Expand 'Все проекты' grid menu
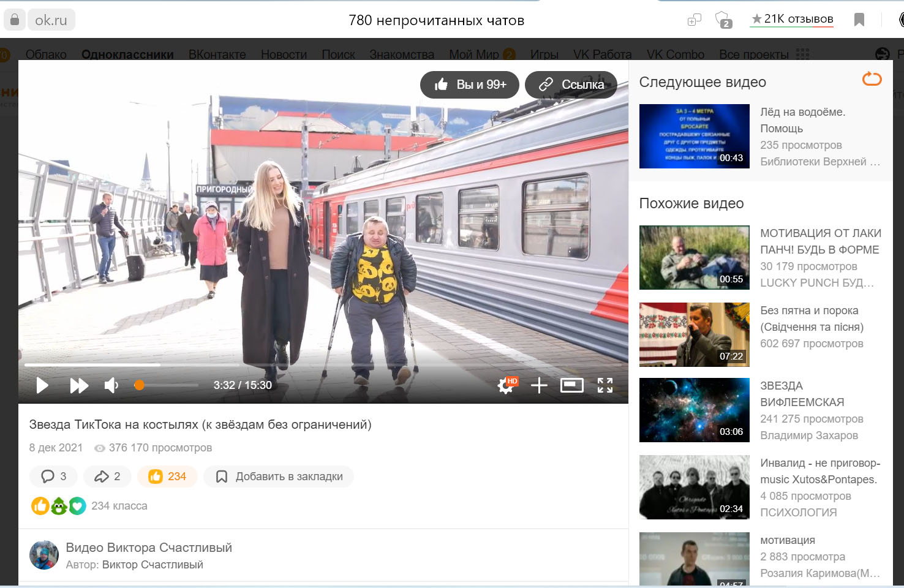The image size is (904, 588). (764, 55)
